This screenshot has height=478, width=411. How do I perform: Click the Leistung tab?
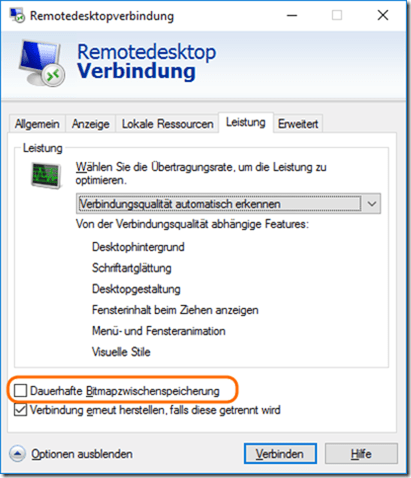point(246,122)
